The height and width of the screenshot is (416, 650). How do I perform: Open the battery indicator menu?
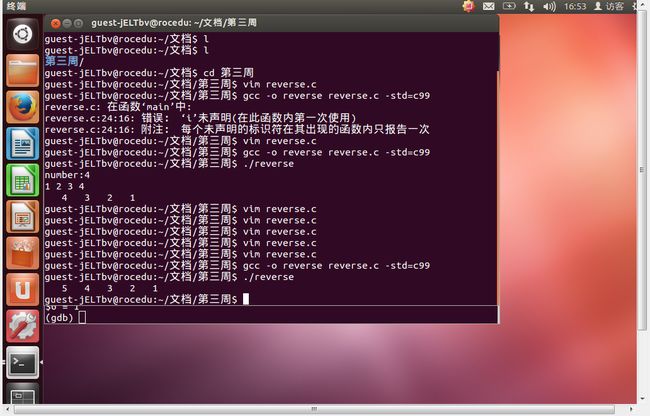point(509,6)
